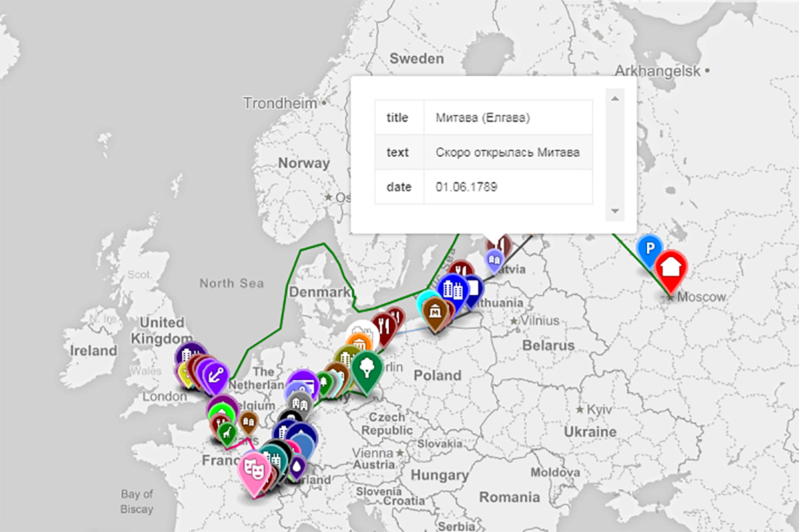Click the orange bank building marker

(359, 344)
